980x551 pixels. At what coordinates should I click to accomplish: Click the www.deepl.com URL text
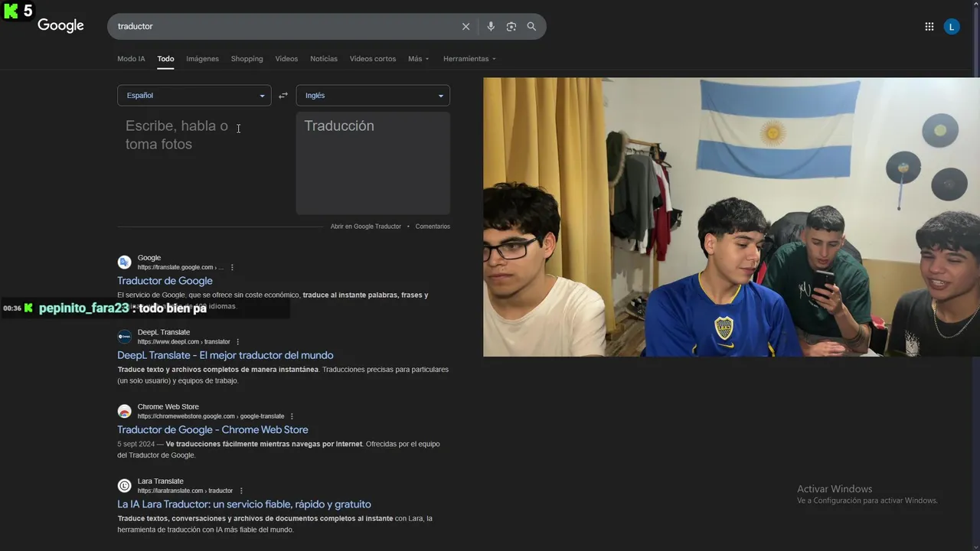(184, 342)
